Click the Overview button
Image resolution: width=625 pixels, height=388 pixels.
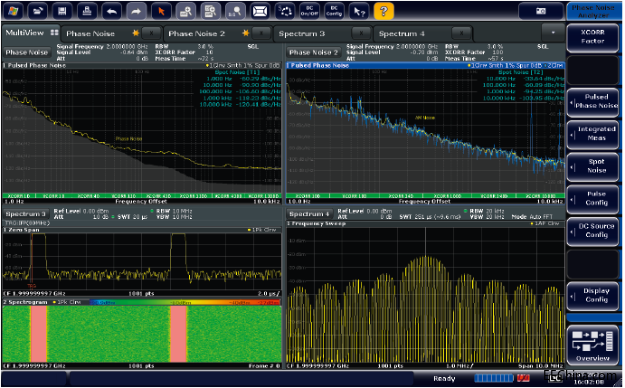[x=593, y=345]
